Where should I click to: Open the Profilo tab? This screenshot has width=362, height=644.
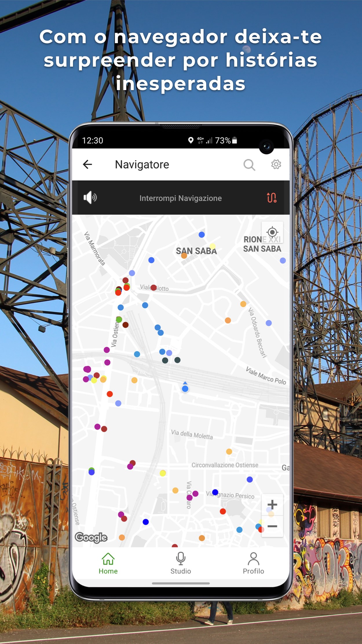pos(253,563)
